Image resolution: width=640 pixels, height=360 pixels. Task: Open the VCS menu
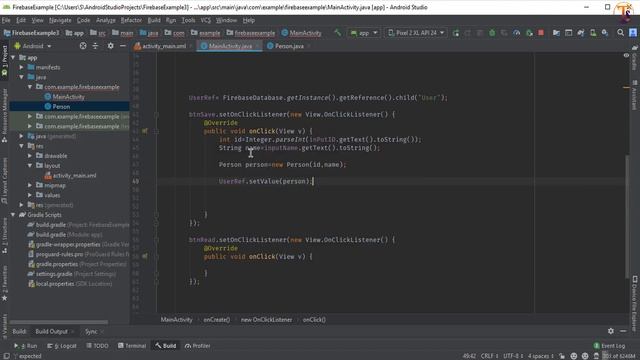(206, 20)
